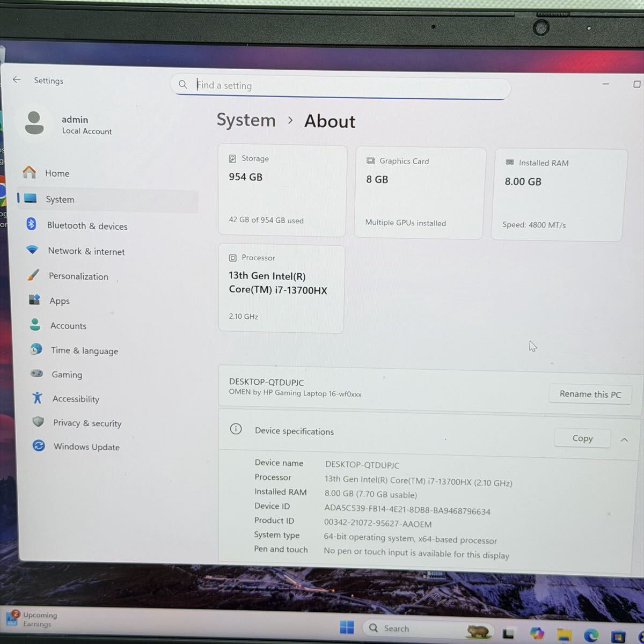Click Speed: 4800 MT/s text
This screenshot has height=644, width=644.
(534, 224)
